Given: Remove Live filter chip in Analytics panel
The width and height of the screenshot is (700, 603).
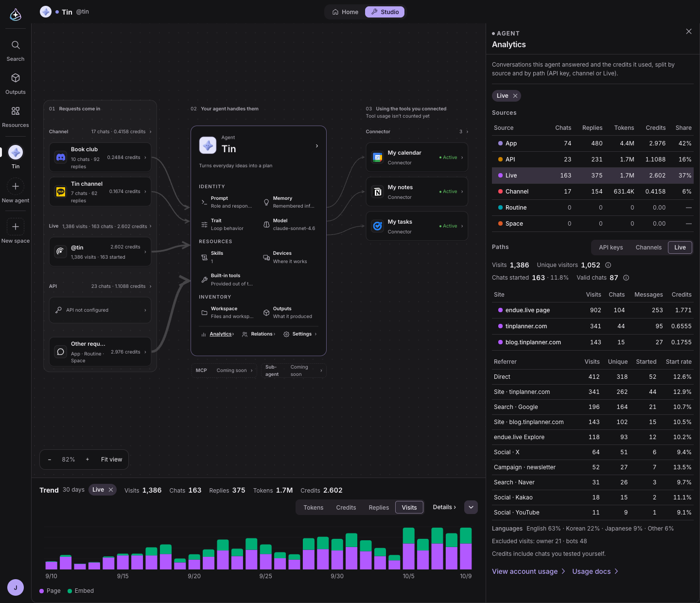Looking at the screenshot, I should click(x=515, y=96).
